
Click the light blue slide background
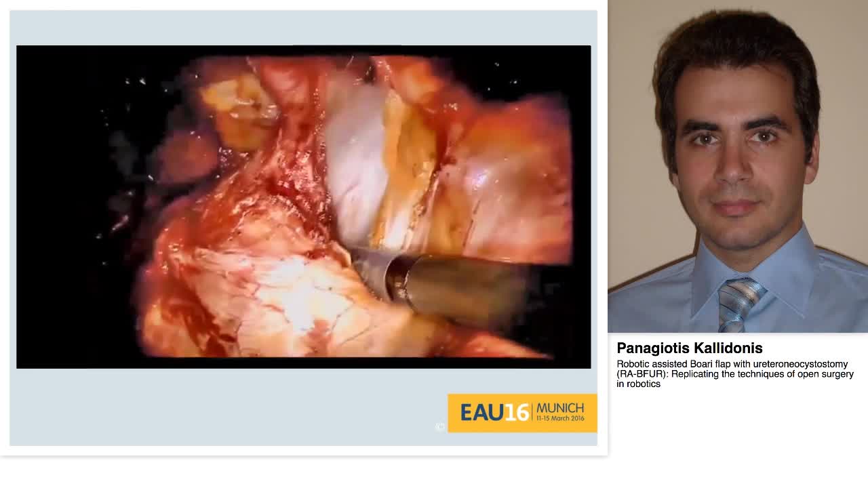pos(304,27)
